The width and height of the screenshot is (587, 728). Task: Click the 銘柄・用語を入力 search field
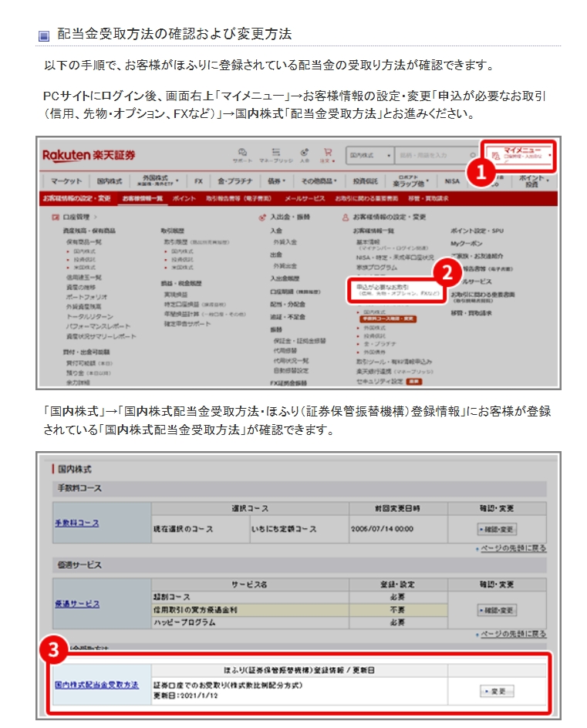436,156
